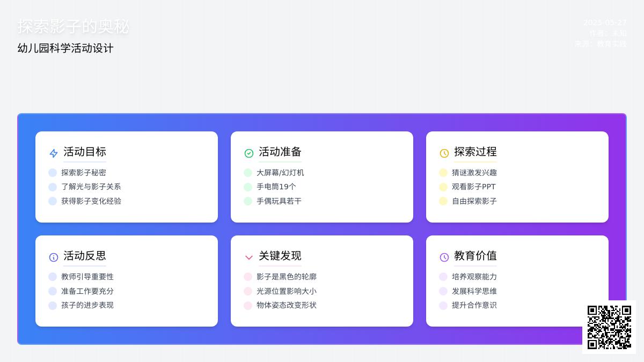Click the blue bullet beside 获得影子变化经验
The height and width of the screenshot is (362, 644).
point(53,201)
